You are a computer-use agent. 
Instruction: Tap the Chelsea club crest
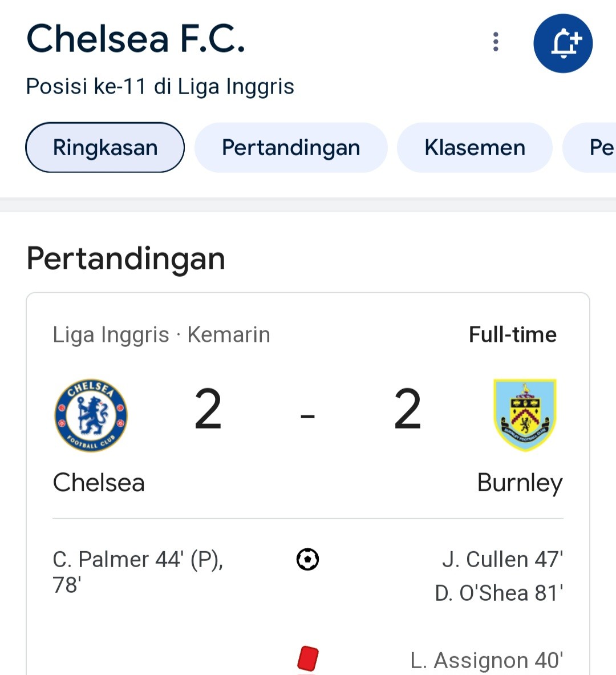tap(91, 415)
